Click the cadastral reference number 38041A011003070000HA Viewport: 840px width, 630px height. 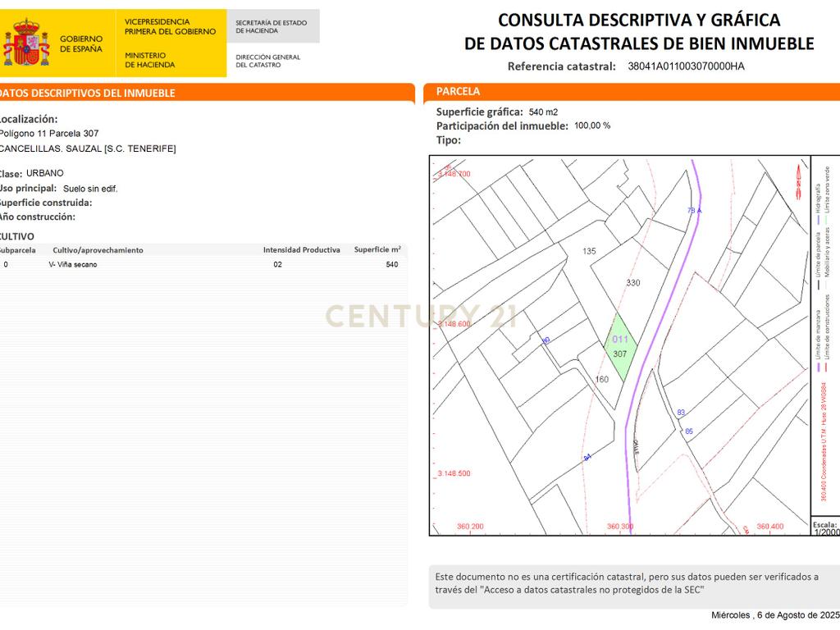point(687,66)
